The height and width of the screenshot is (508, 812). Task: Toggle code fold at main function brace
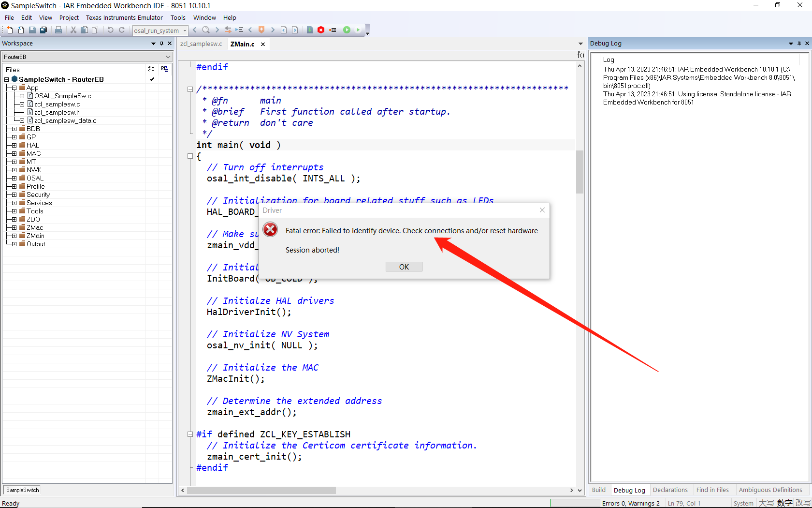click(x=190, y=156)
